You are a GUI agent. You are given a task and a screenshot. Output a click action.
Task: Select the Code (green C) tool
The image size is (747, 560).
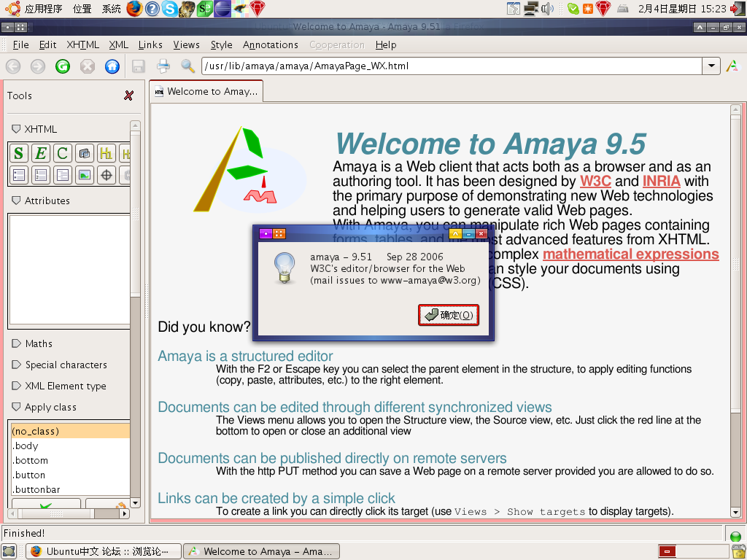click(x=63, y=153)
